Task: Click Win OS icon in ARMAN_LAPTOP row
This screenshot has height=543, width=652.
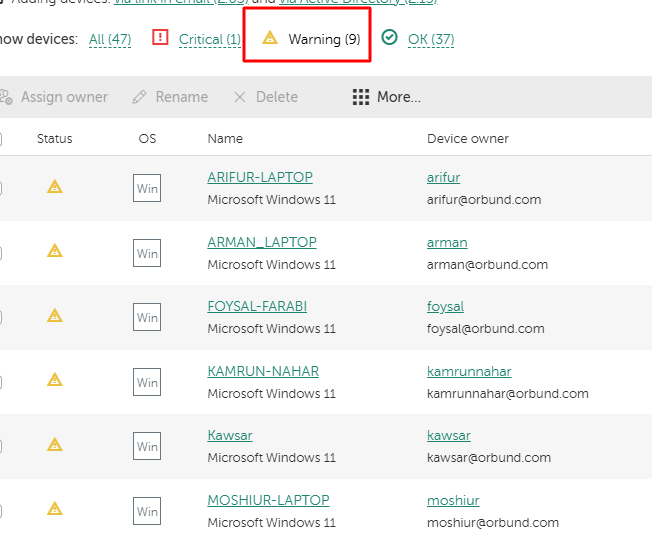Action: (x=147, y=253)
